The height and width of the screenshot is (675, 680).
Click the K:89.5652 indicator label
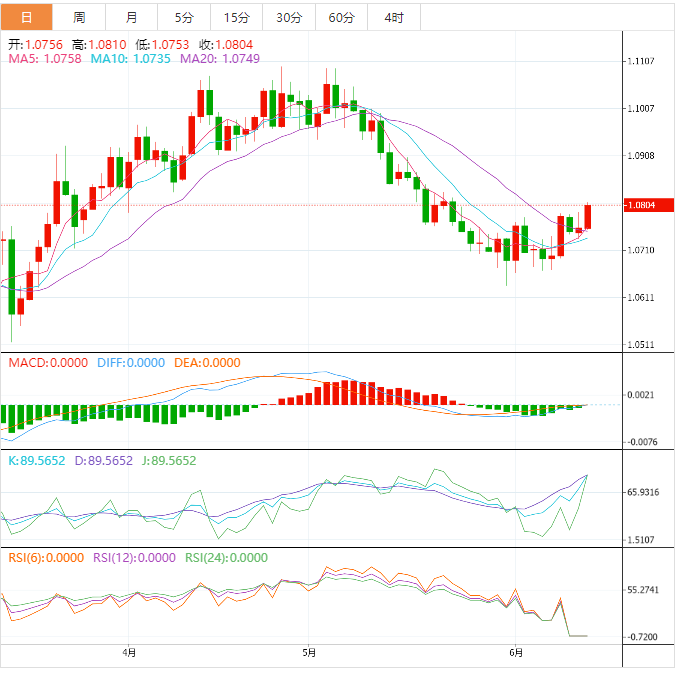point(36,461)
